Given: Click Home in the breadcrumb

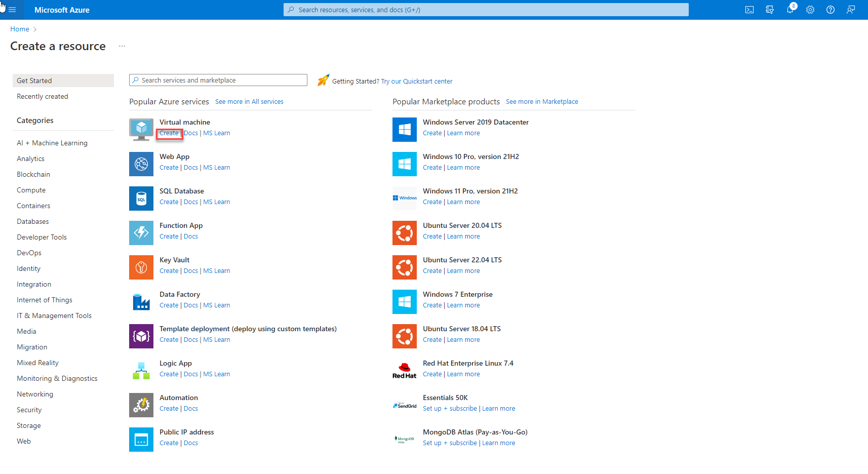Looking at the screenshot, I should point(20,29).
